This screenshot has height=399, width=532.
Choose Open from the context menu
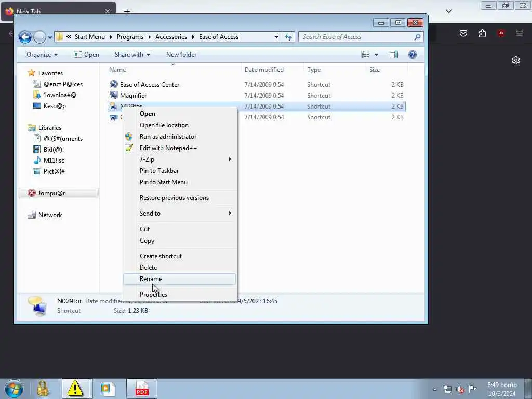[x=179, y=114]
